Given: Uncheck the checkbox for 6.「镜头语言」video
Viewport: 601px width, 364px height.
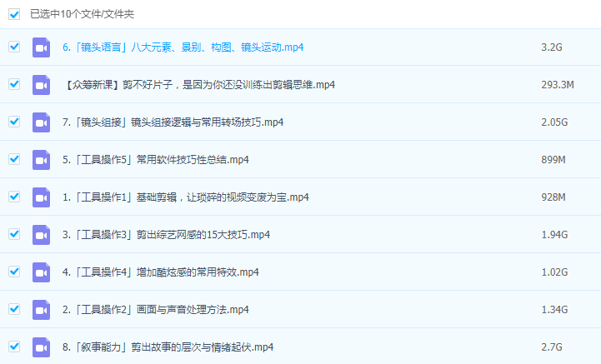Looking at the screenshot, I should [x=14, y=47].
